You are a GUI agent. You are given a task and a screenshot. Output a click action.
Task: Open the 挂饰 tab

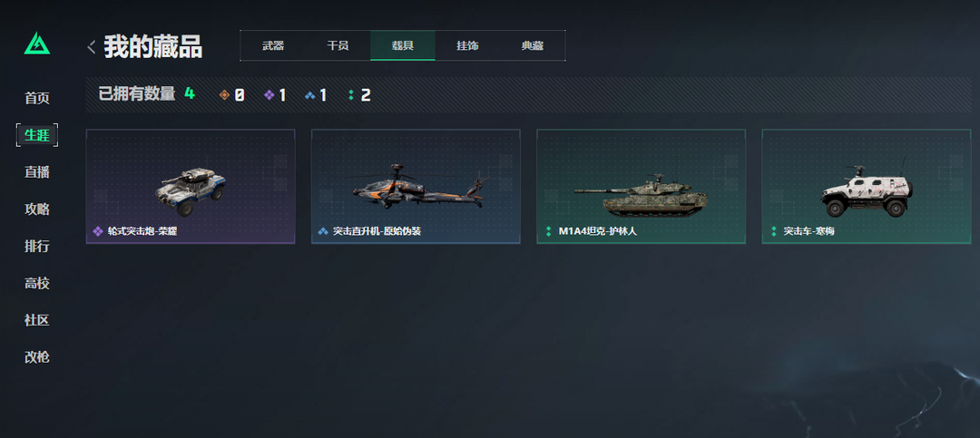tap(467, 45)
